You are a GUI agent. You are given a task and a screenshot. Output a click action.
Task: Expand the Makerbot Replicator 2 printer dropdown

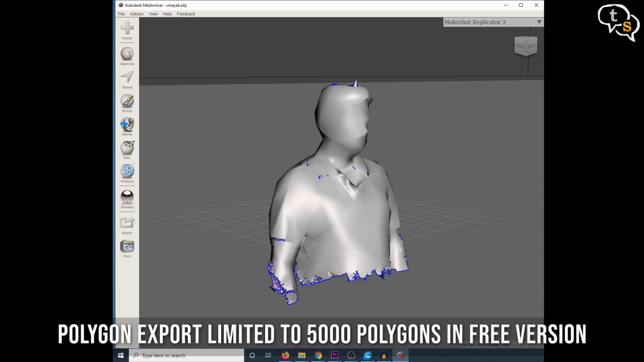(539, 22)
